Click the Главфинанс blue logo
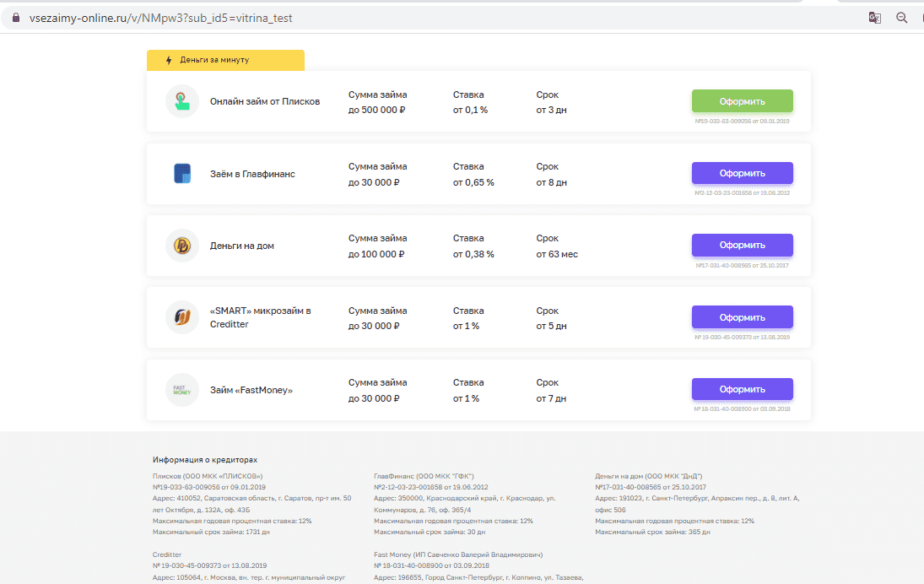The image size is (924, 584). point(182,173)
